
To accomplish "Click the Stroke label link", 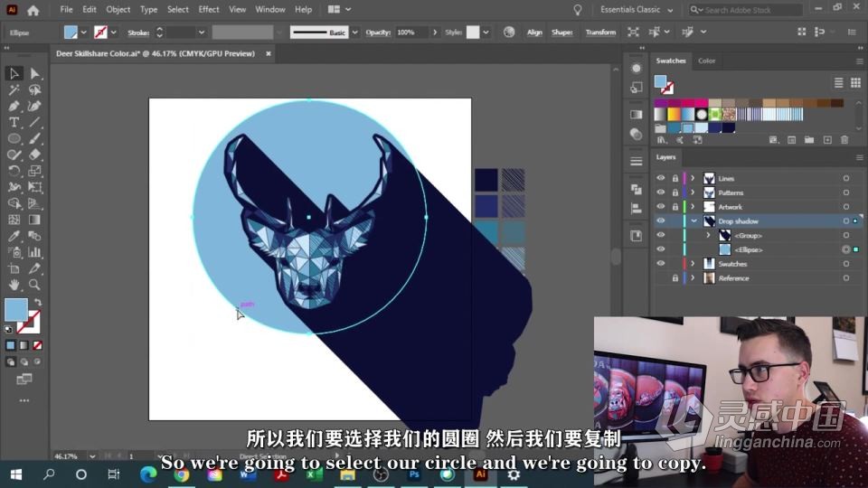I will click(x=138, y=33).
